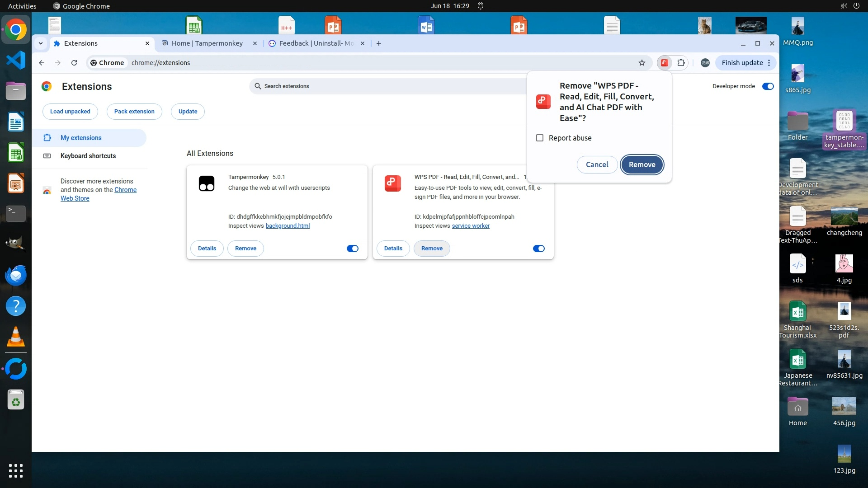The width and height of the screenshot is (868, 488).
Task: Select Keyboard shortcuts in sidebar
Action: pyautogui.click(x=88, y=156)
